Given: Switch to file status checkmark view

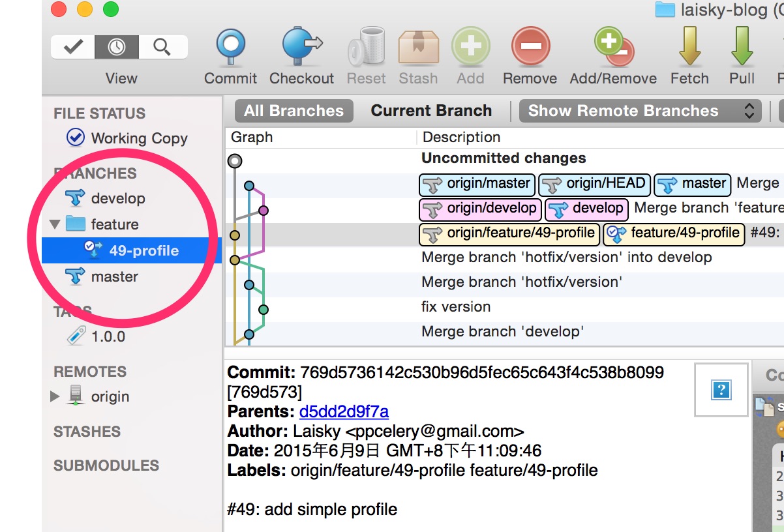Looking at the screenshot, I should 72,47.
